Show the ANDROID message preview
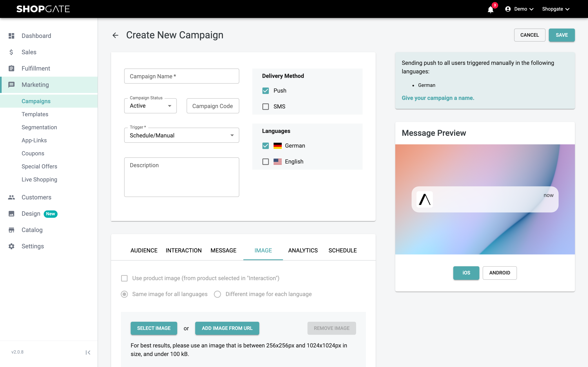This screenshot has height=367, width=588. coord(500,273)
